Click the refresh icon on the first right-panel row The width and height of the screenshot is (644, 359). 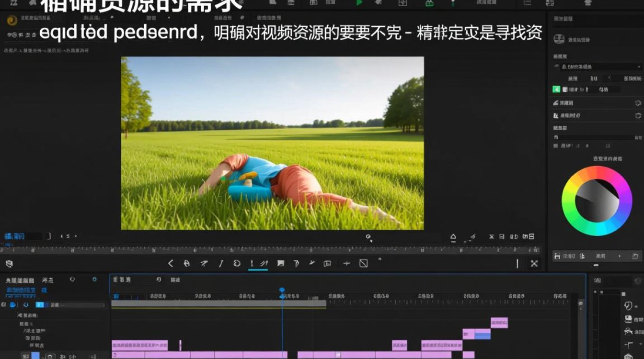tap(638, 103)
